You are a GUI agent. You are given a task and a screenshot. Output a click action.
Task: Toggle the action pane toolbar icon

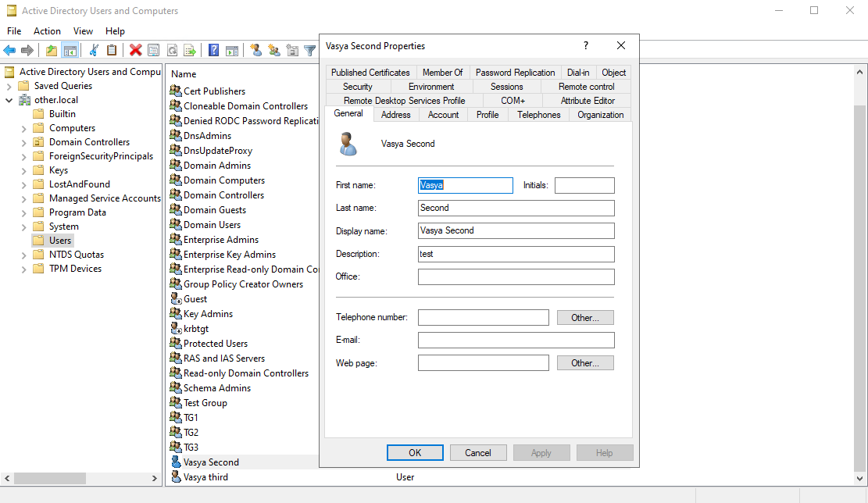(x=233, y=50)
